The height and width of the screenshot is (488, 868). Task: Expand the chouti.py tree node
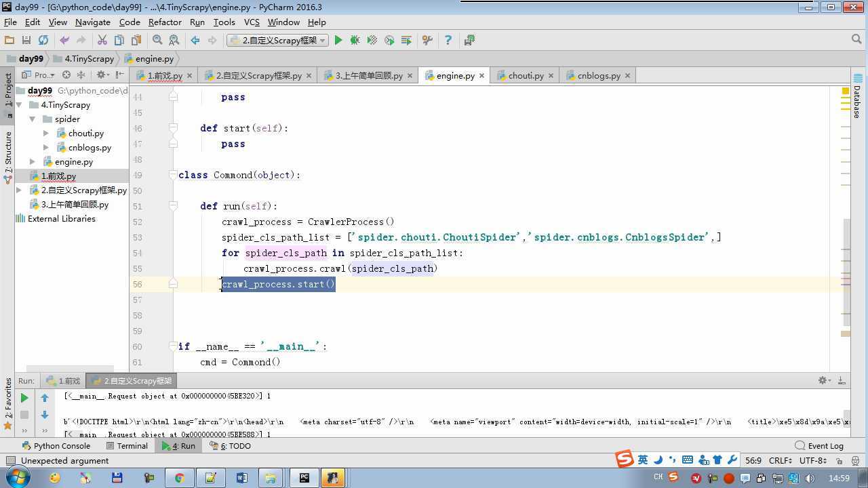coord(45,134)
